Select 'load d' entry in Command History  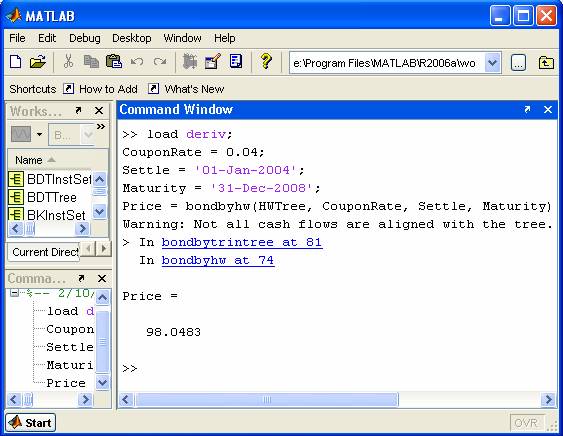coord(70,311)
